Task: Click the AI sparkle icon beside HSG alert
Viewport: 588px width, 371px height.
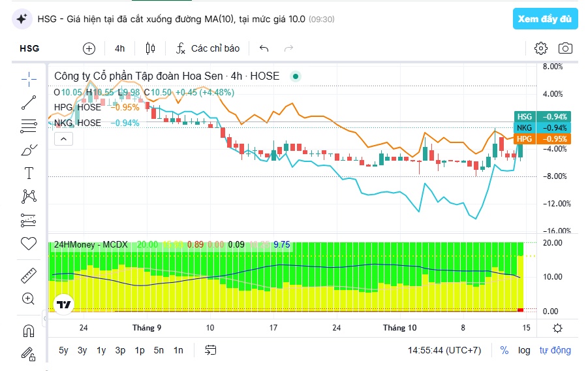Action: pos(22,19)
